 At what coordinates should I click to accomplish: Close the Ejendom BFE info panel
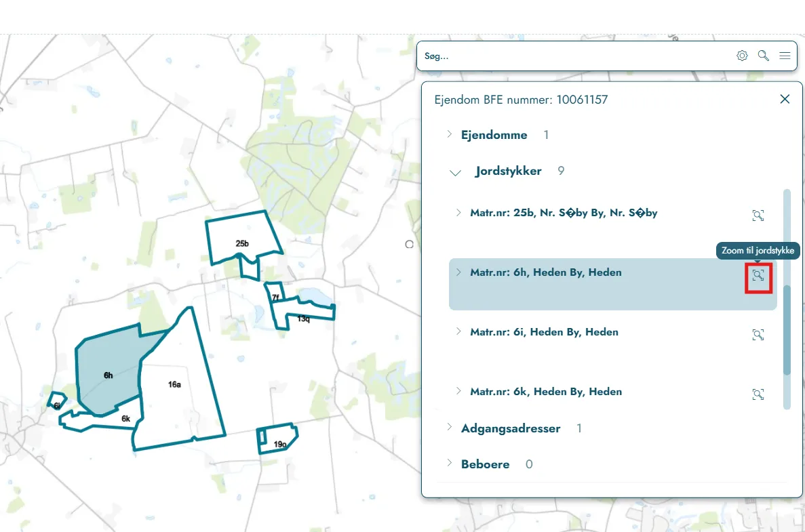point(785,99)
